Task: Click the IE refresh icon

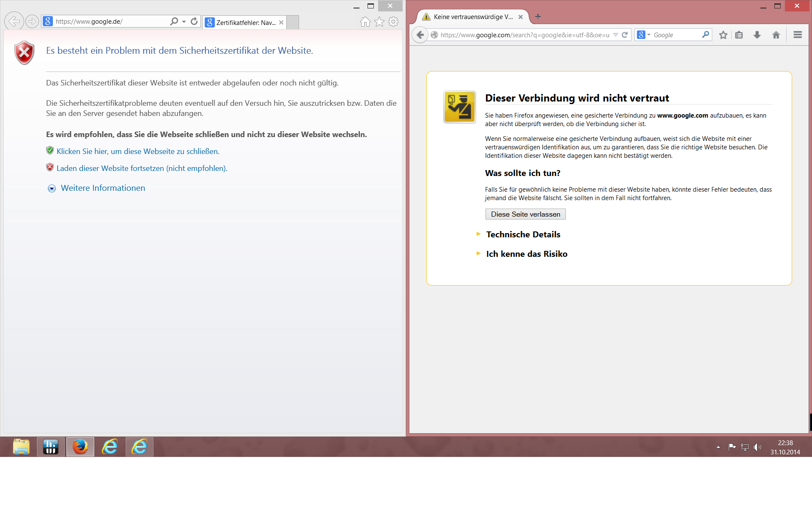Action: click(194, 22)
